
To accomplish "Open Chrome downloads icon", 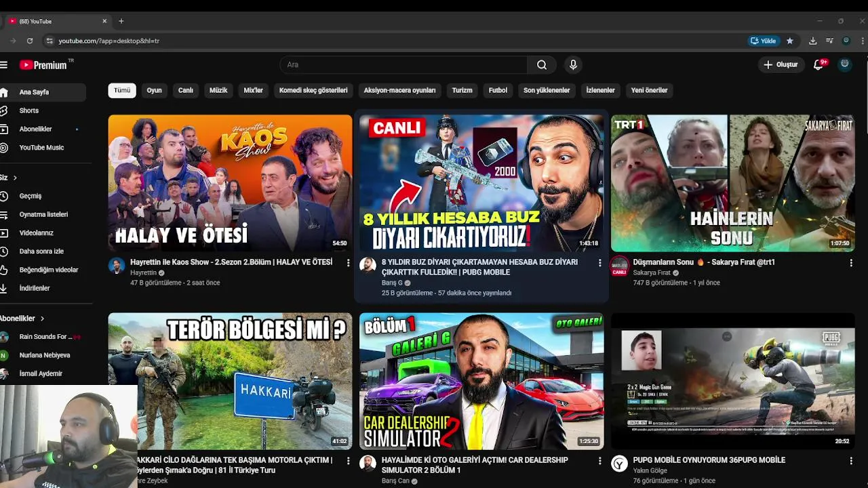I will pyautogui.click(x=812, y=41).
